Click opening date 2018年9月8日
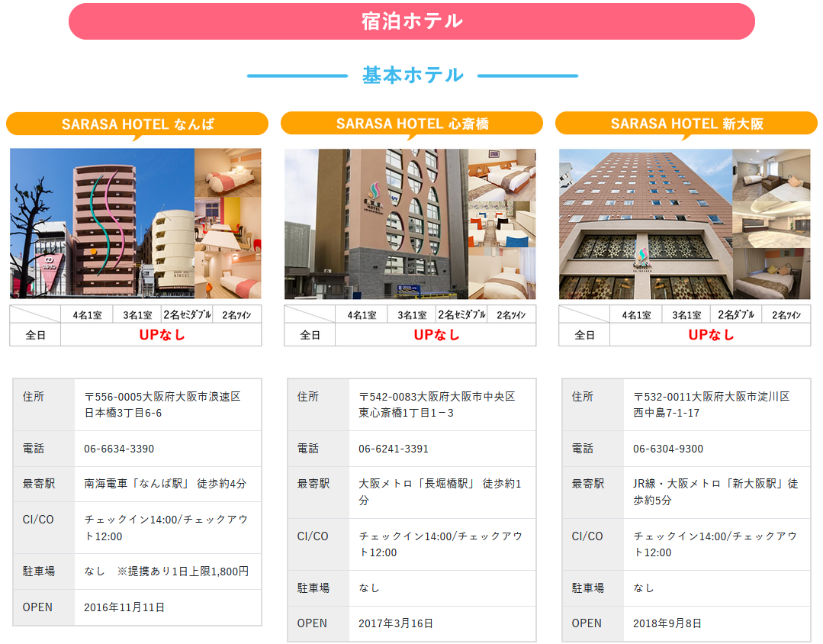The image size is (823, 644). (x=667, y=623)
